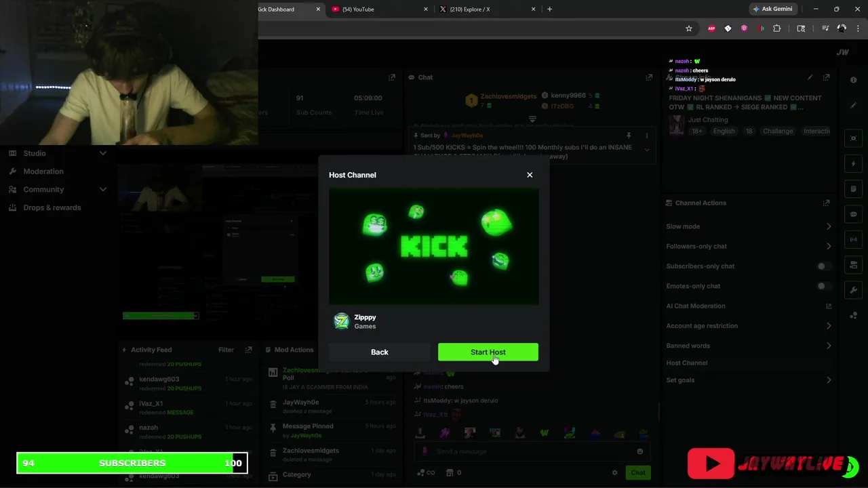The height and width of the screenshot is (488, 868).
Task: Click the Start Host button
Action: [488, 352]
